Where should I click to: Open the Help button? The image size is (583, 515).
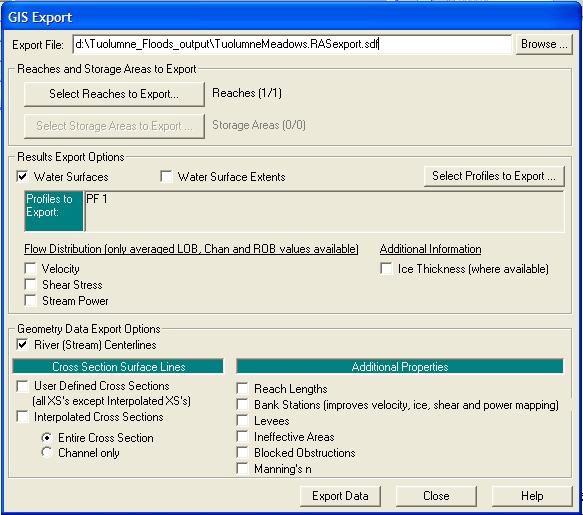coord(532,496)
